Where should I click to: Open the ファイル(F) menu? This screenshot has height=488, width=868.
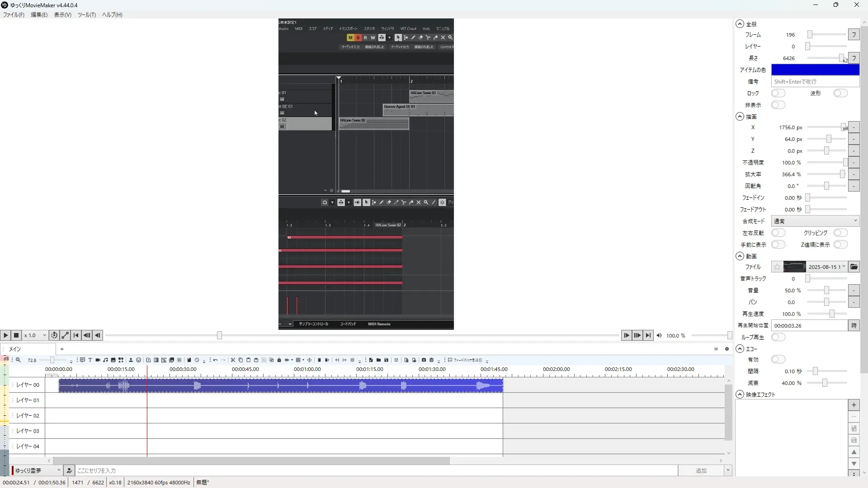coord(14,15)
